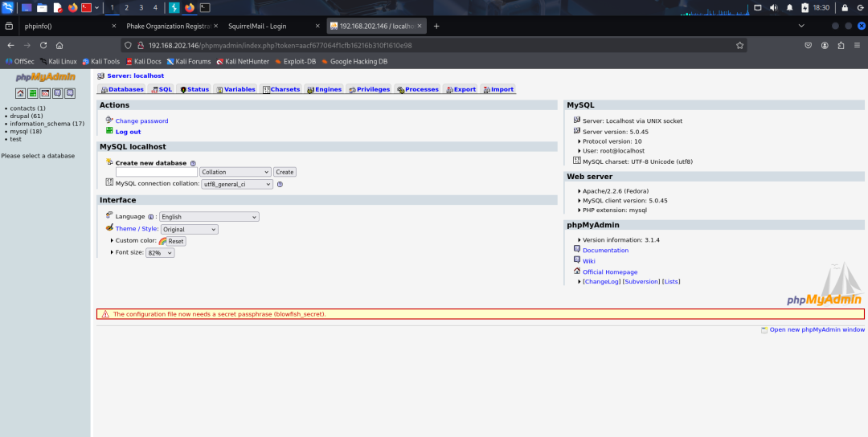Click the Create new database name field

click(x=156, y=172)
